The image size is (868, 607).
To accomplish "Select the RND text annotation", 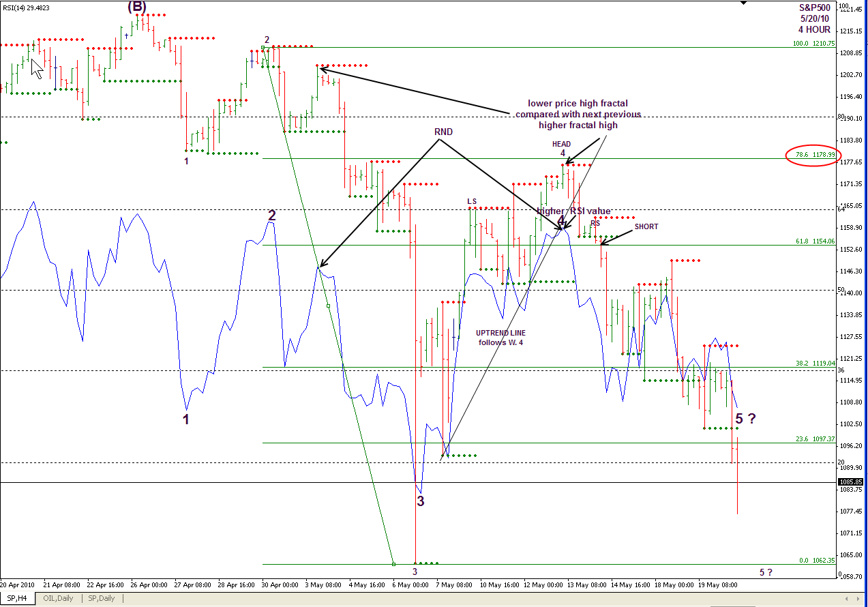I will 443,132.
